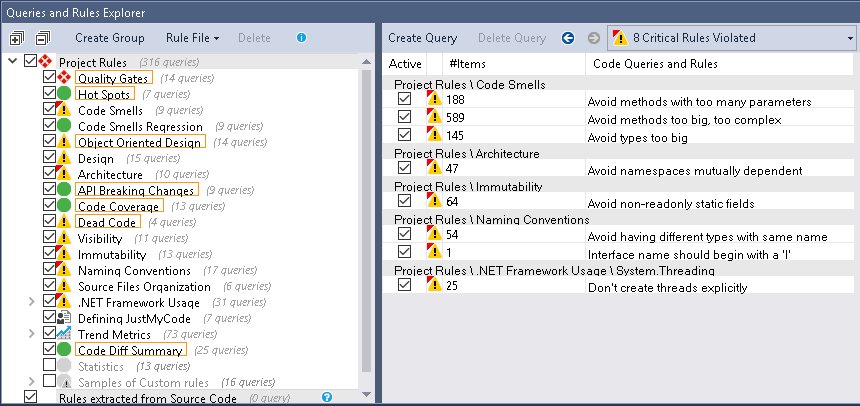Uncheck the Dead Code group checkbox
The height and width of the screenshot is (406, 860).
(x=49, y=222)
